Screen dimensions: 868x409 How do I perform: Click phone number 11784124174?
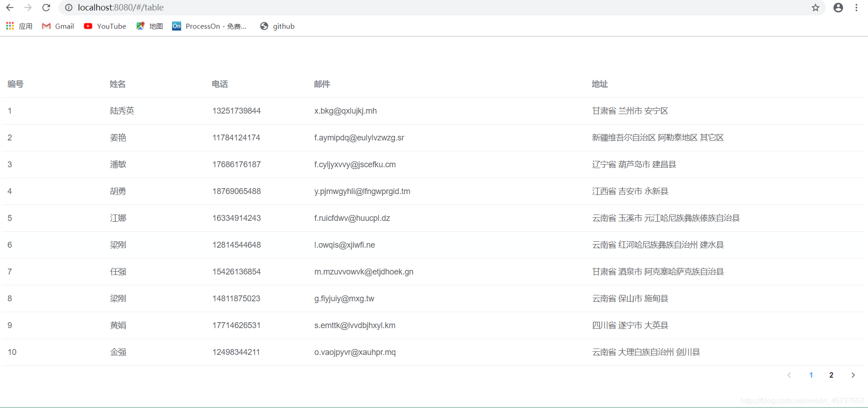point(237,138)
